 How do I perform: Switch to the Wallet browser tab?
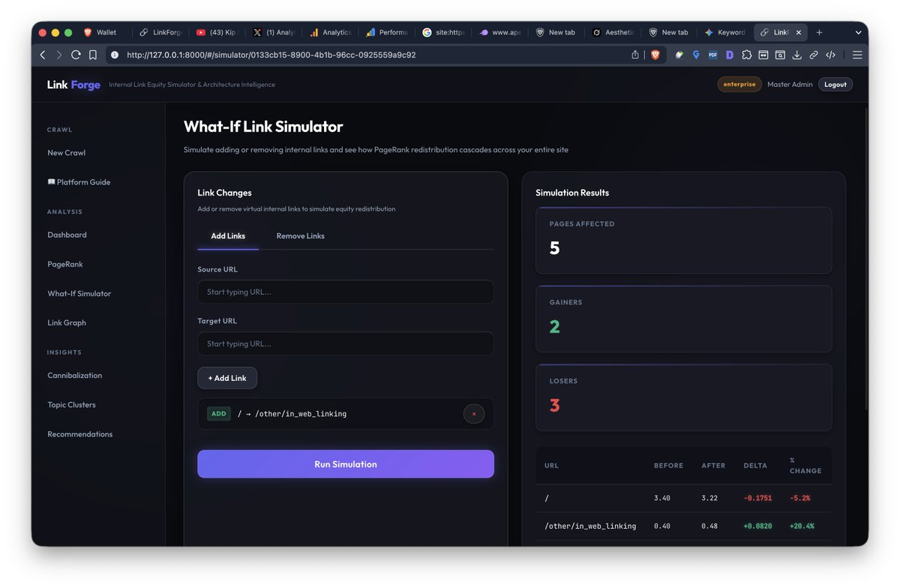(x=106, y=32)
